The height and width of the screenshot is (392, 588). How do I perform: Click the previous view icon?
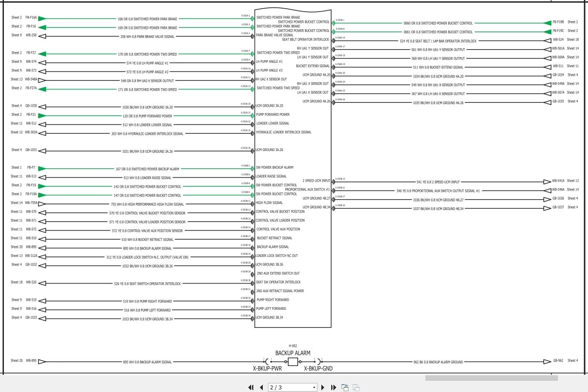click(345, 388)
